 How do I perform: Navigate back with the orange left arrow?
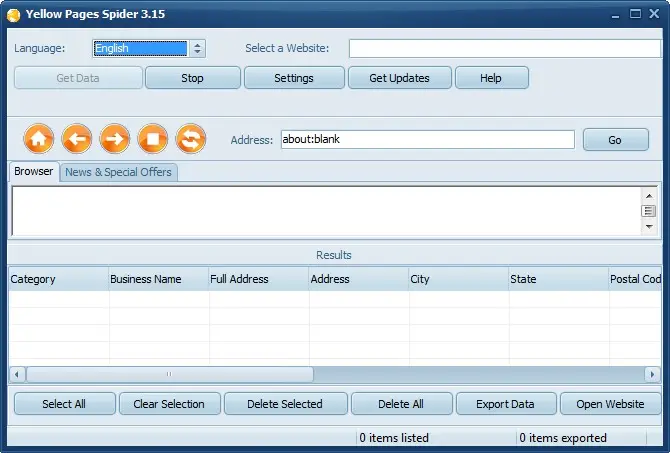[76, 138]
